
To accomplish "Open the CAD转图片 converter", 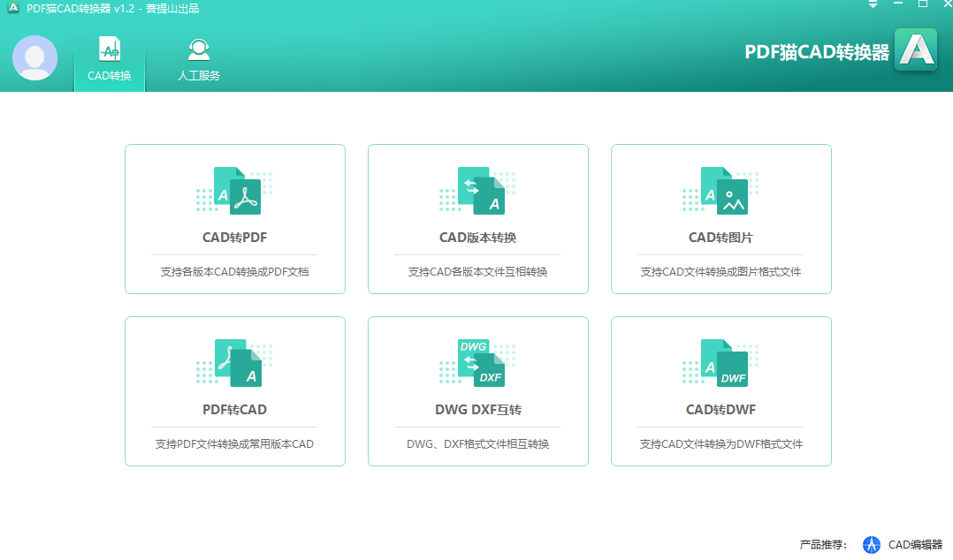I will coord(720,218).
